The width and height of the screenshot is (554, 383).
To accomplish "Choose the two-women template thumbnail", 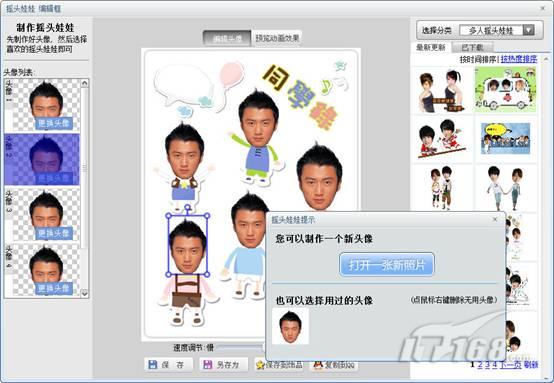I will pos(442,90).
